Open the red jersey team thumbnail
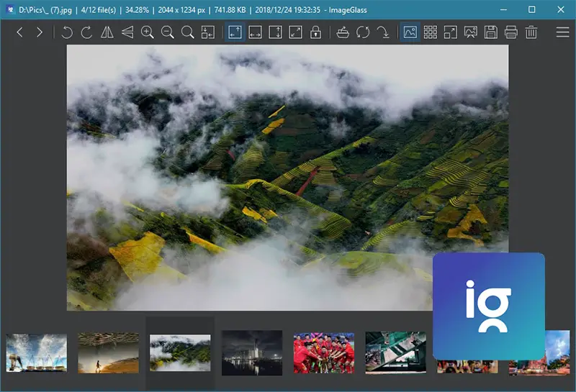The image size is (576, 392). [324, 352]
